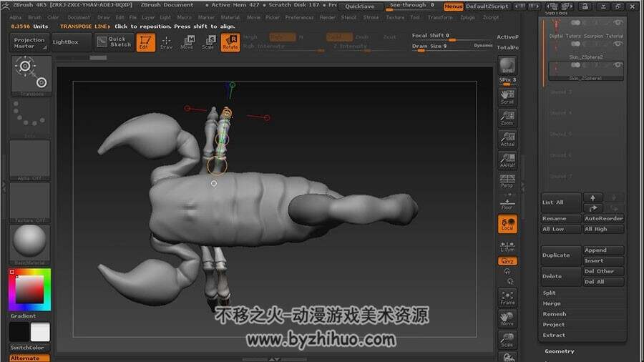Screen dimensions: 644x362
Task: Expand the Remesh section
Action: (x=555, y=314)
